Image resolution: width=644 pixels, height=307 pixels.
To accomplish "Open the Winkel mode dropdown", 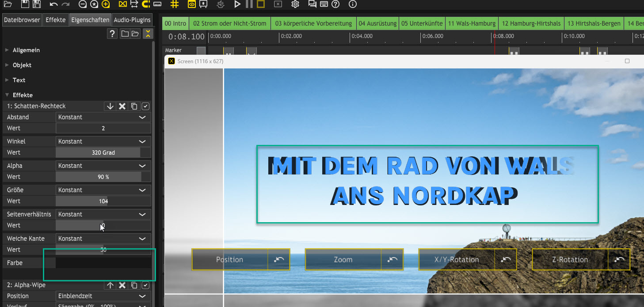I will click(103, 141).
